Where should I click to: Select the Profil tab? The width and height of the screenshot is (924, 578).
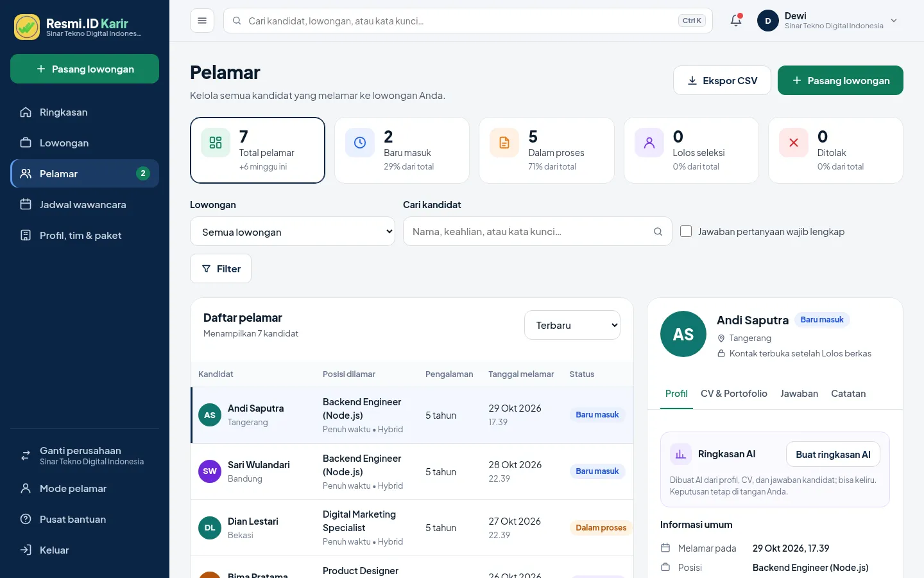tap(676, 394)
